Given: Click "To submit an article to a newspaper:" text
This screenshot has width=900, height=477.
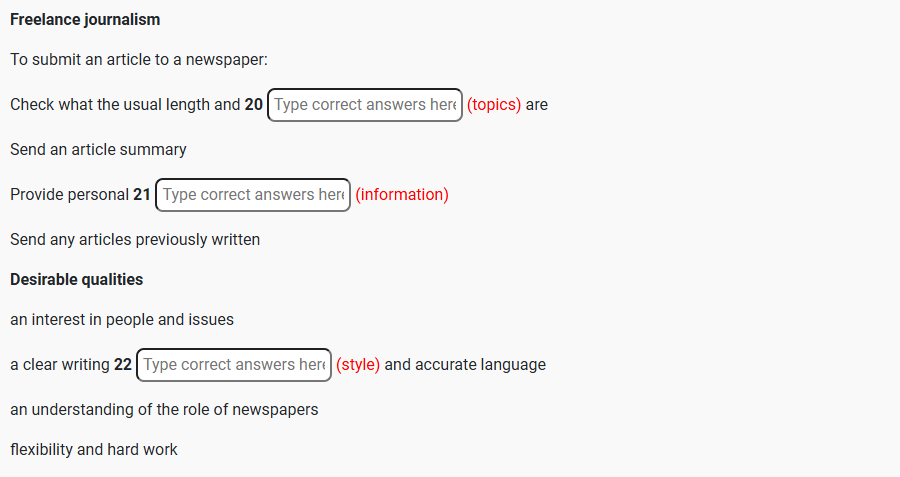Looking at the screenshot, I should [x=139, y=60].
